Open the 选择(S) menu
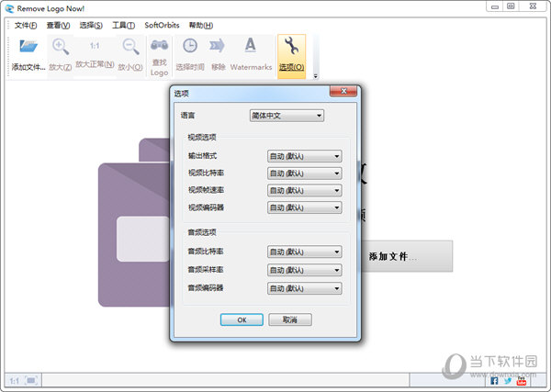 (91, 26)
